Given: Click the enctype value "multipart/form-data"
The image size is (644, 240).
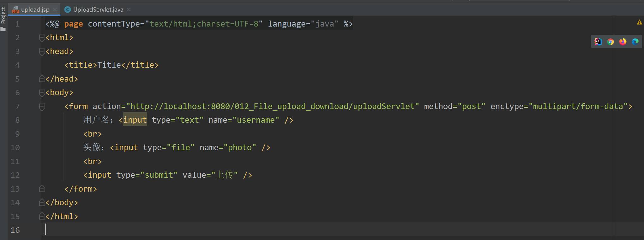Looking at the screenshot, I should (x=578, y=107).
